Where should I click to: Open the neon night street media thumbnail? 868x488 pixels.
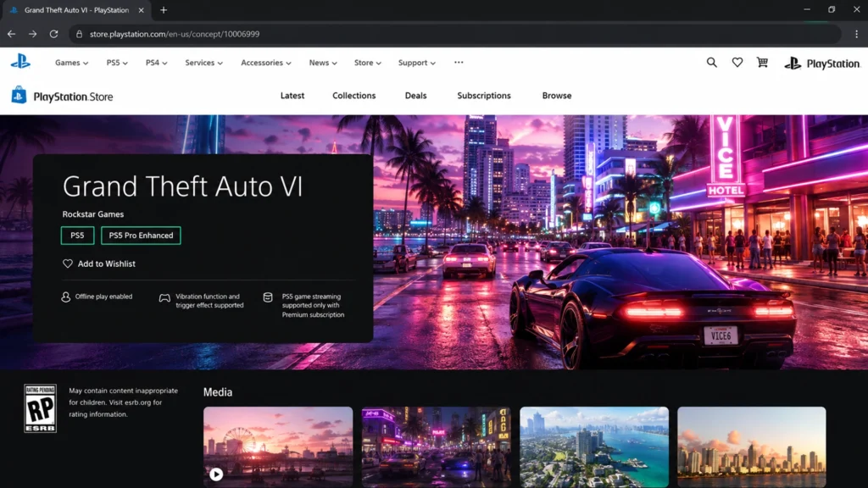pyautogui.click(x=437, y=447)
